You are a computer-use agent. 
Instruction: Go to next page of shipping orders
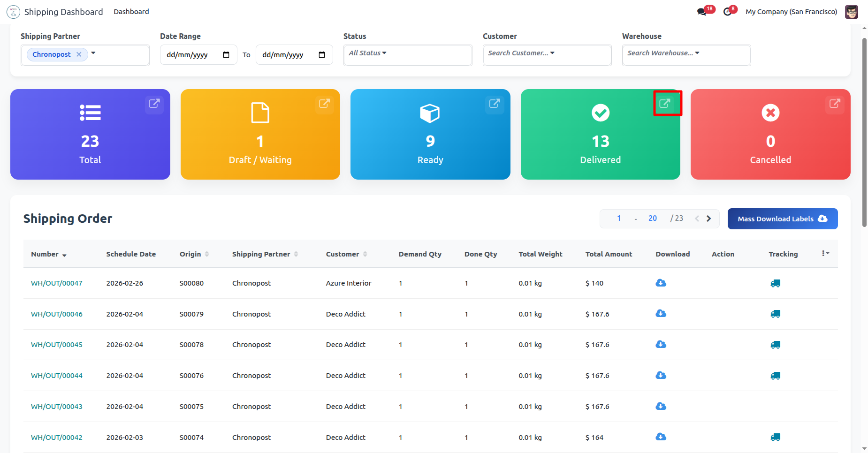click(708, 219)
